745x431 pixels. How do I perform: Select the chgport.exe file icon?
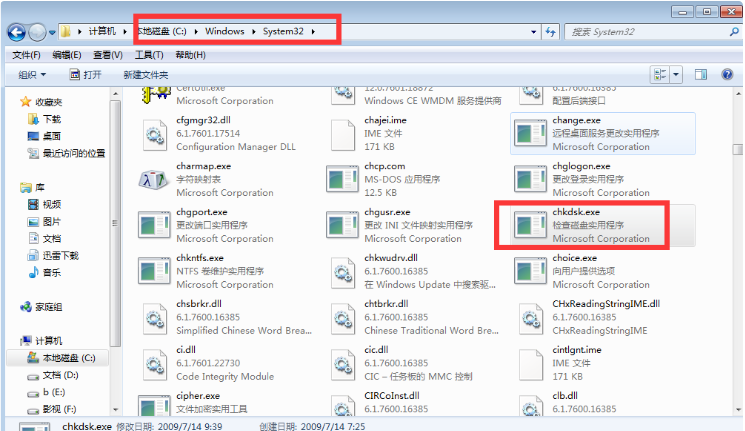pyautogui.click(x=154, y=225)
